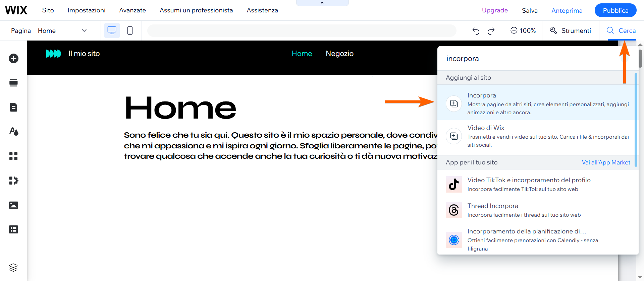This screenshot has width=644, height=281.
Task: Click the search results panel scrollbar
Action: click(636, 120)
